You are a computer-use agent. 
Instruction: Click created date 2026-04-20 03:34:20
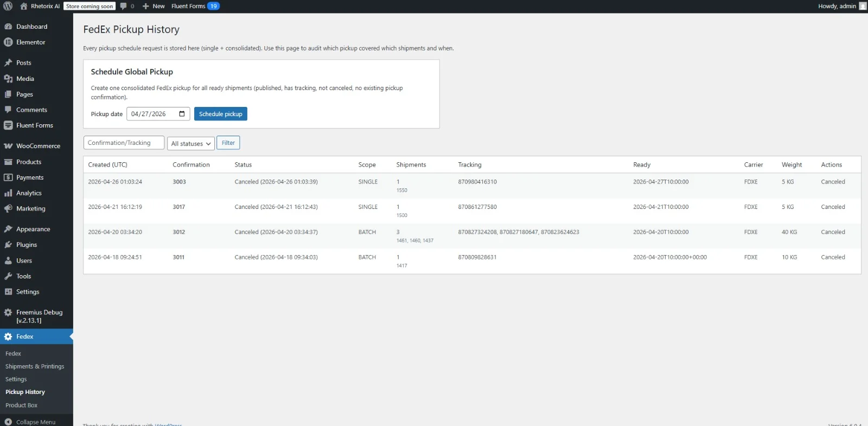pos(115,232)
